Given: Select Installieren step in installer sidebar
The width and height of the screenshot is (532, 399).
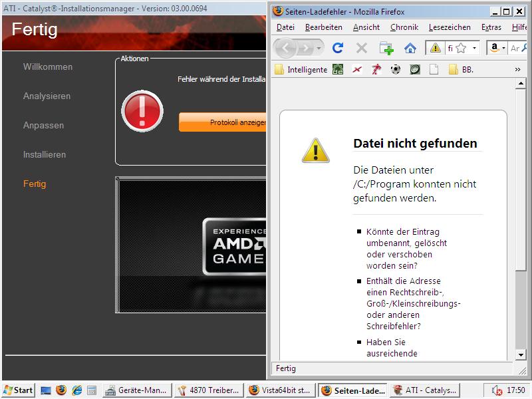Looking at the screenshot, I should (x=45, y=154).
